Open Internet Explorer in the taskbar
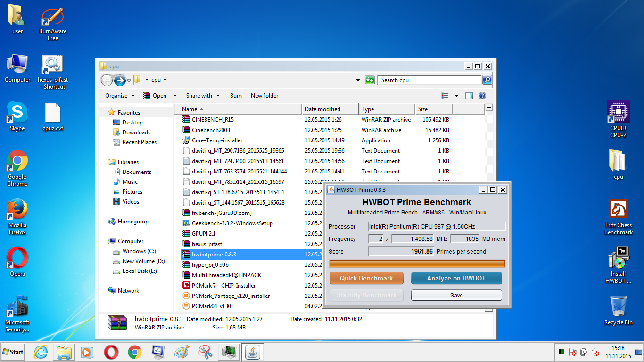Screen dimensions: 644x362 [41, 352]
